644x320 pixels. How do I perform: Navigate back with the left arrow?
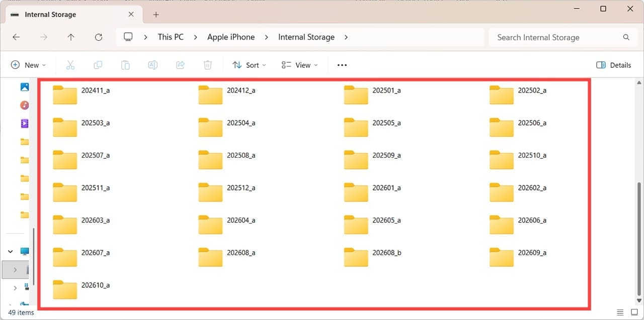[x=16, y=37]
